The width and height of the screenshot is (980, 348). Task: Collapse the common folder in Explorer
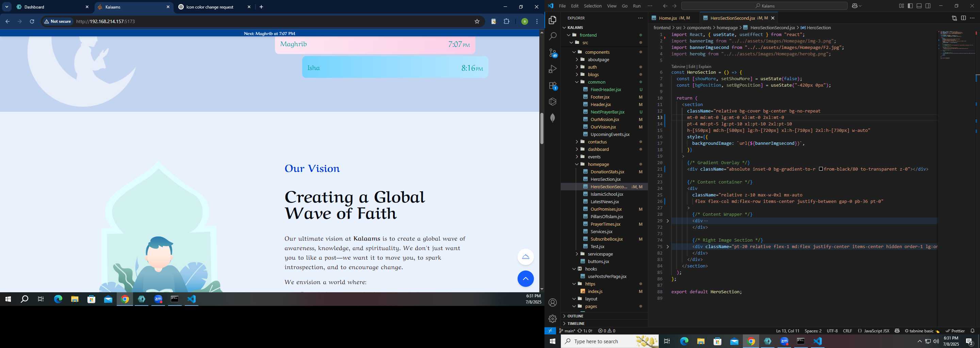(x=577, y=82)
